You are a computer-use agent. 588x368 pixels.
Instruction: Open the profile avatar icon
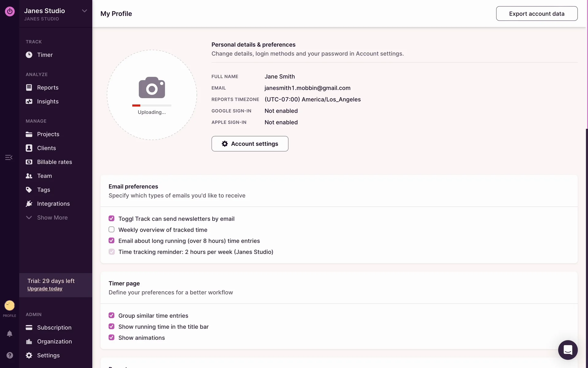[9, 305]
